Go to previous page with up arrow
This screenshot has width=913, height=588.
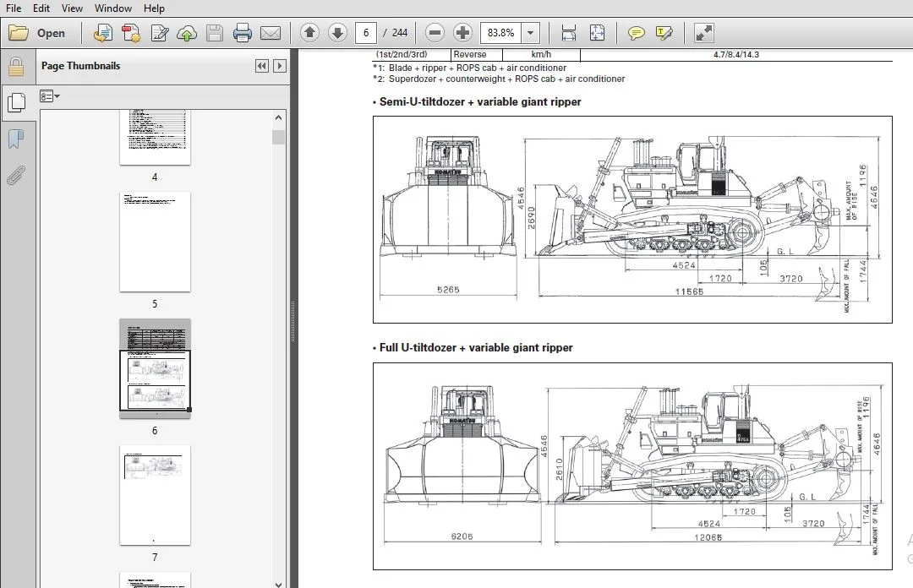[x=309, y=33]
